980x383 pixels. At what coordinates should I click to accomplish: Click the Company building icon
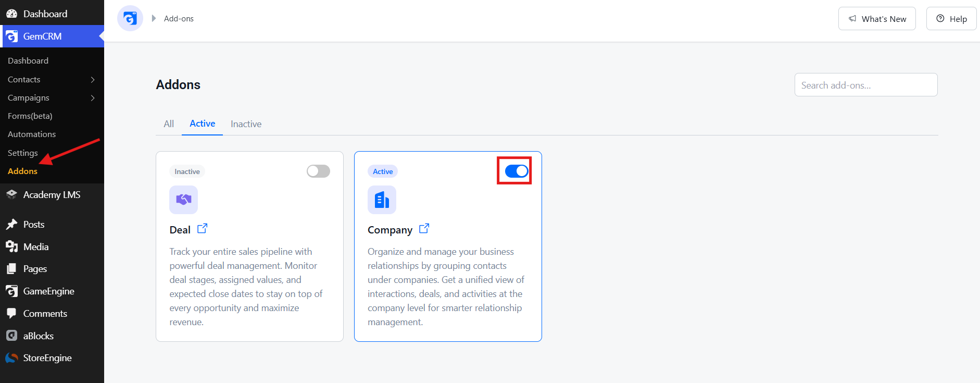382,200
